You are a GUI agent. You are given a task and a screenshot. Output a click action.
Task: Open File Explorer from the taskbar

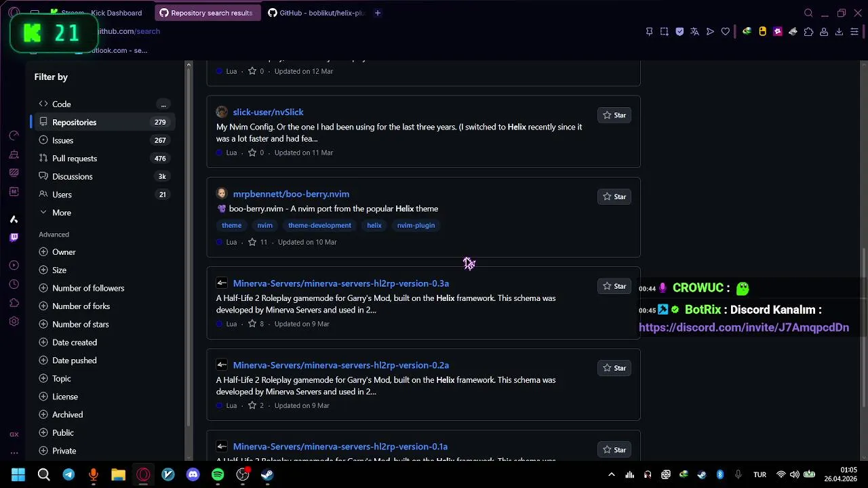coord(118,474)
